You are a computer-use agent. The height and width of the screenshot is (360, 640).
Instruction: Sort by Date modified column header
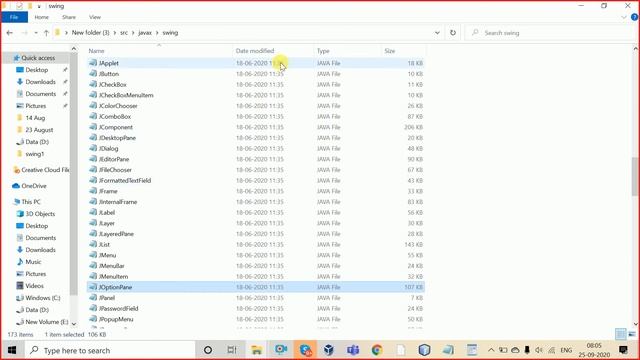point(255,51)
